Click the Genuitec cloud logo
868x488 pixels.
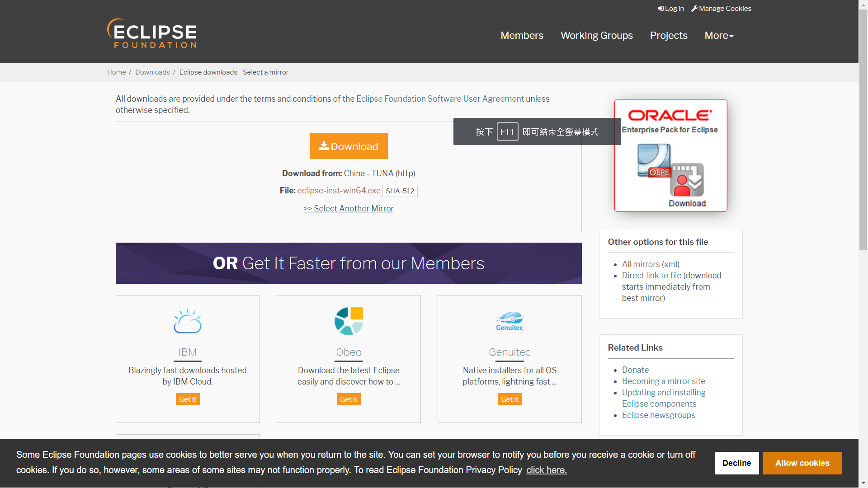509,321
